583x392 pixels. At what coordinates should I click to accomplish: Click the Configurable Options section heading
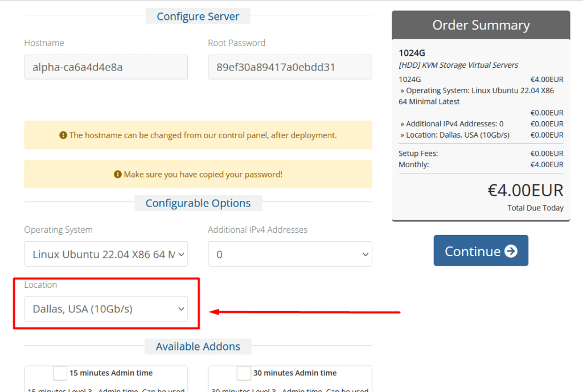(x=198, y=203)
